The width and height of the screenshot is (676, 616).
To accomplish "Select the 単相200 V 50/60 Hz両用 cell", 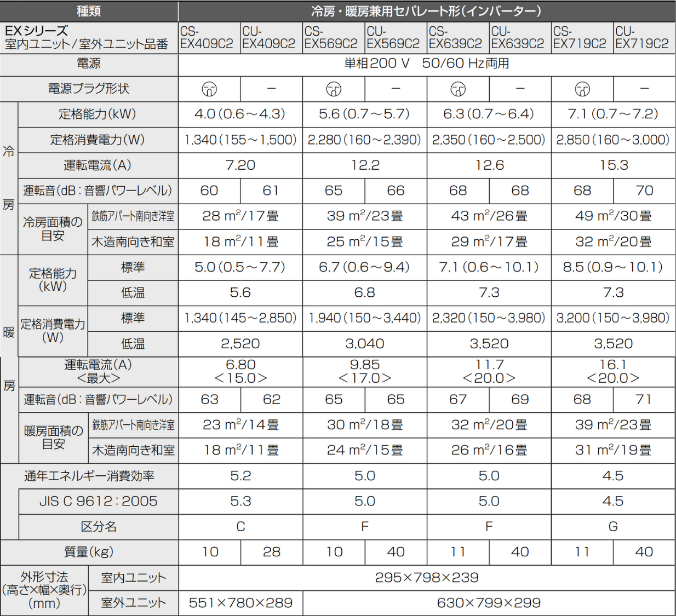I will point(426,64).
